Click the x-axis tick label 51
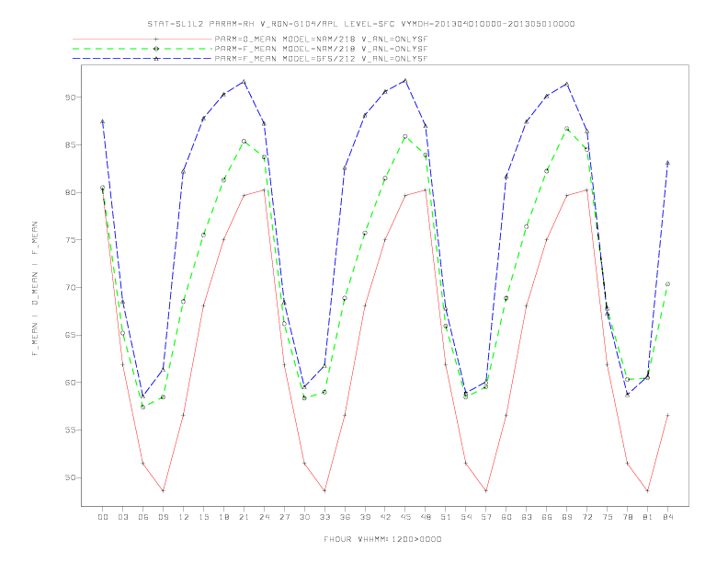The width and height of the screenshot is (728, 563). coord(446,517)
